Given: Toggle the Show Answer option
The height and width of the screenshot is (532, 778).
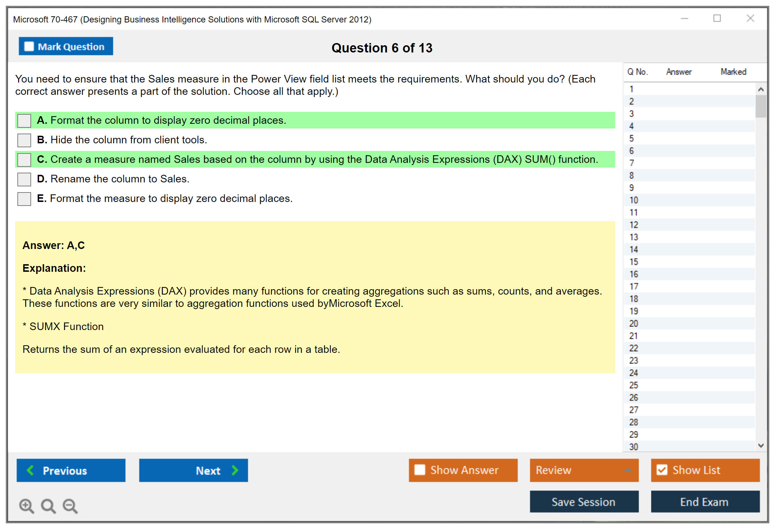Looking at the screenshot, I should (x=420, y=470).
